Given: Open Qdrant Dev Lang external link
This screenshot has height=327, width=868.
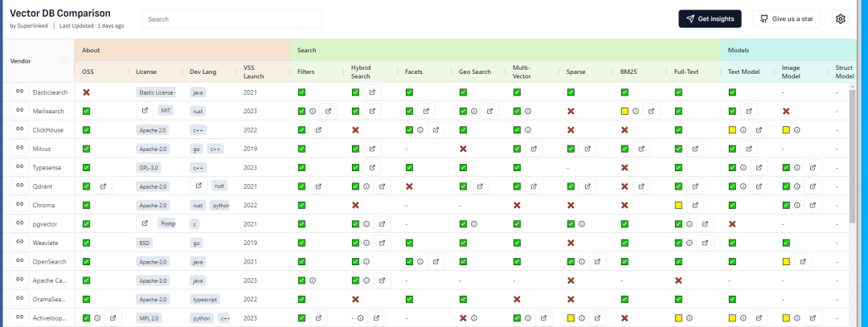Looking at the screenshot, I should (x=199, y=186).
